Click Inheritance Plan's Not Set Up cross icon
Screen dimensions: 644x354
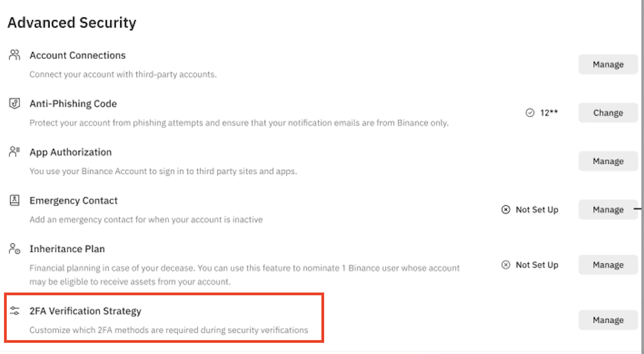click(506, 265)
